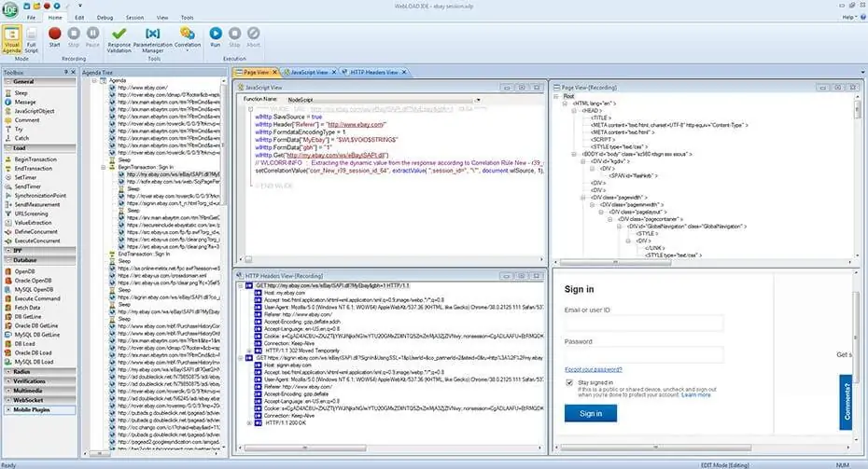
Task: Select the Message toolbox item
Action: (25, 102)
